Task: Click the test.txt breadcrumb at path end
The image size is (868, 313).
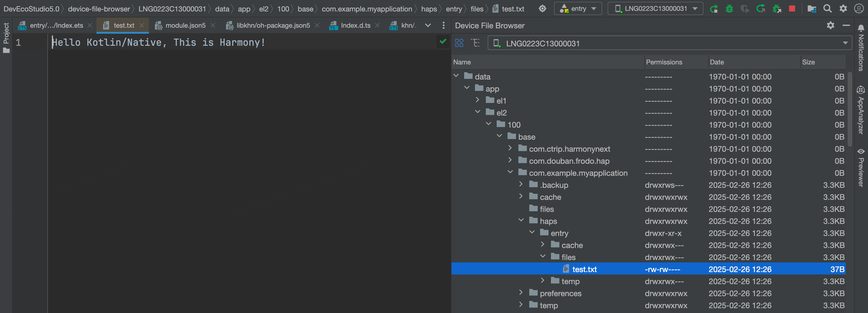Action: coord(508,9)
